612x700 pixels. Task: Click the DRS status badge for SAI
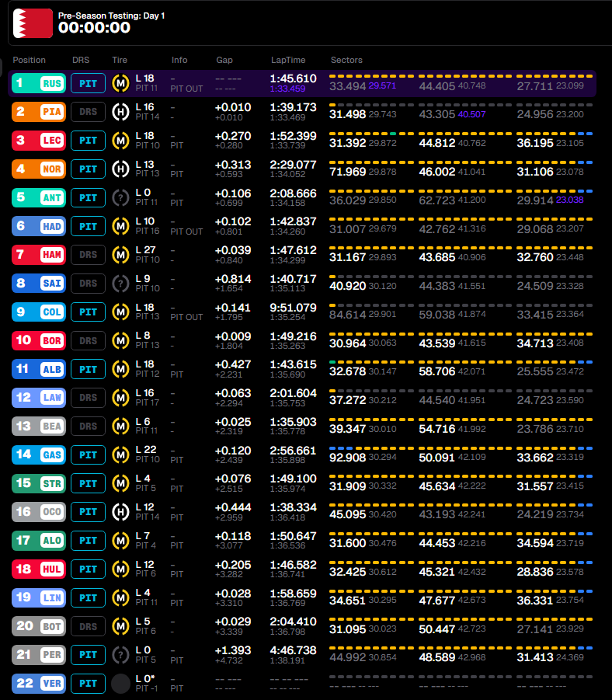pyautogui.click(x=89, y=283)
